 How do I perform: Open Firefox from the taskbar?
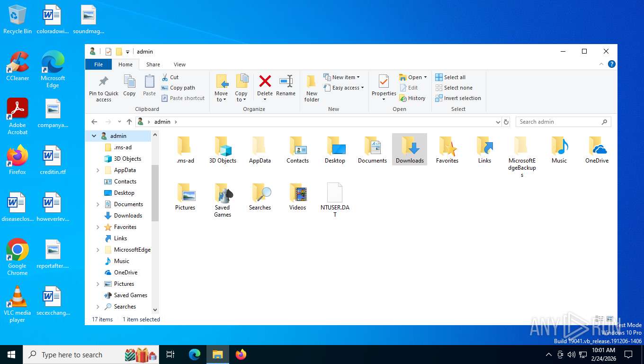pos(241,355)
